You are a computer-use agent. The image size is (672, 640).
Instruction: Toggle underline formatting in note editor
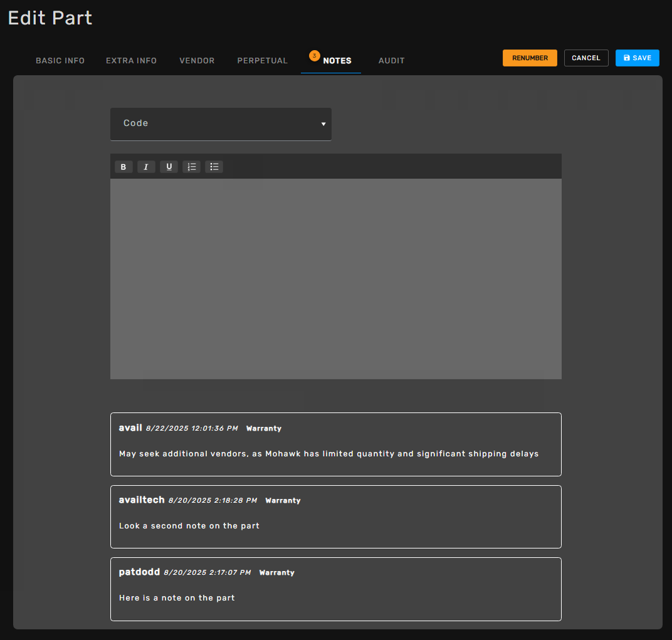(x=169, y=167)
